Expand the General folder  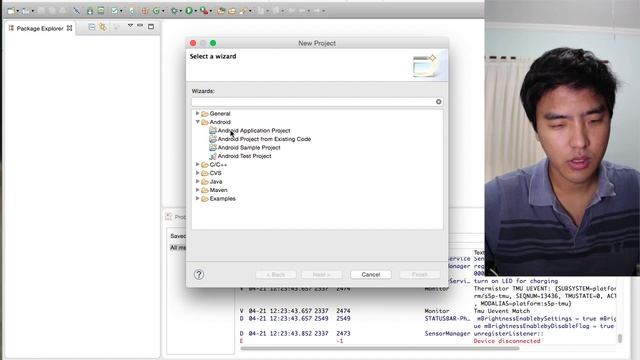[198, 113]
